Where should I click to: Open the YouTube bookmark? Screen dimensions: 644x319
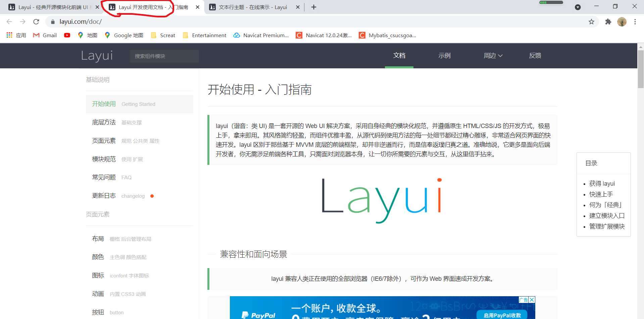point(67,35)
